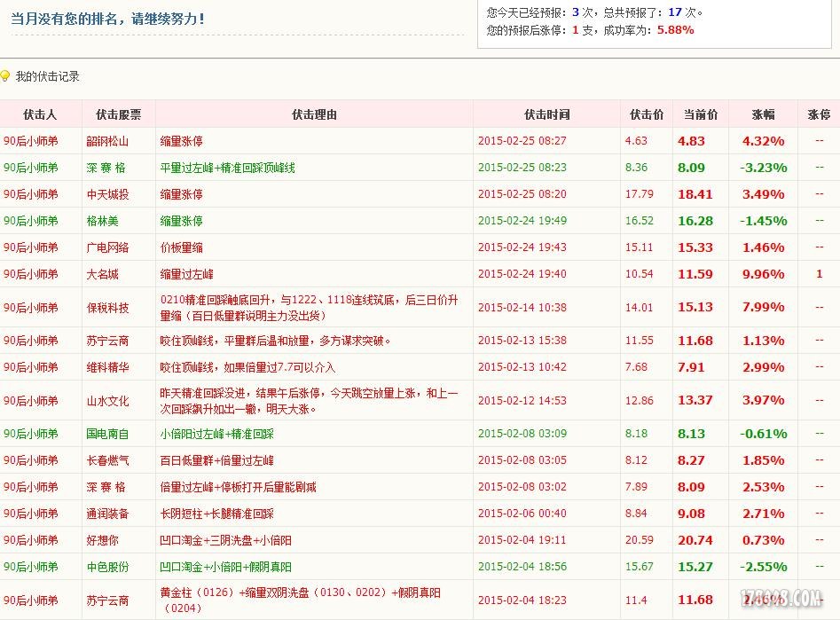This screenshot has width=840, height=620.
Task: Open stock link 保税科技
Action: 107,308
